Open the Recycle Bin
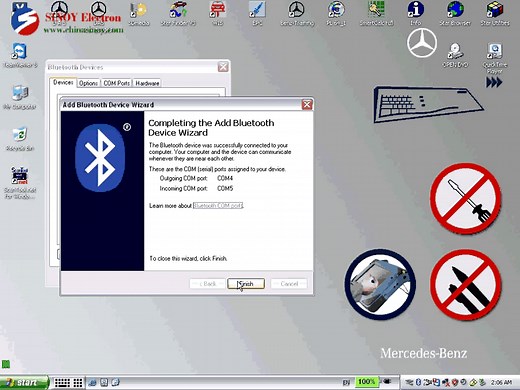 [x=20, y=139]
